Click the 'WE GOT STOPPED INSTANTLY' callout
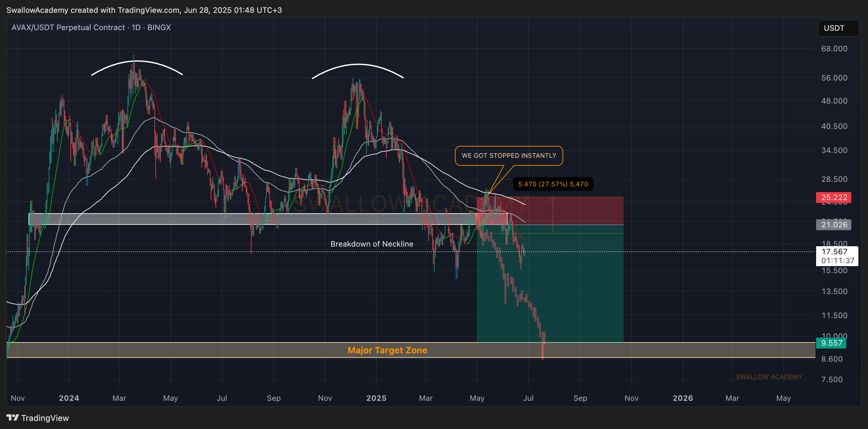Screen dimensions: 868x429 point(509,156)
